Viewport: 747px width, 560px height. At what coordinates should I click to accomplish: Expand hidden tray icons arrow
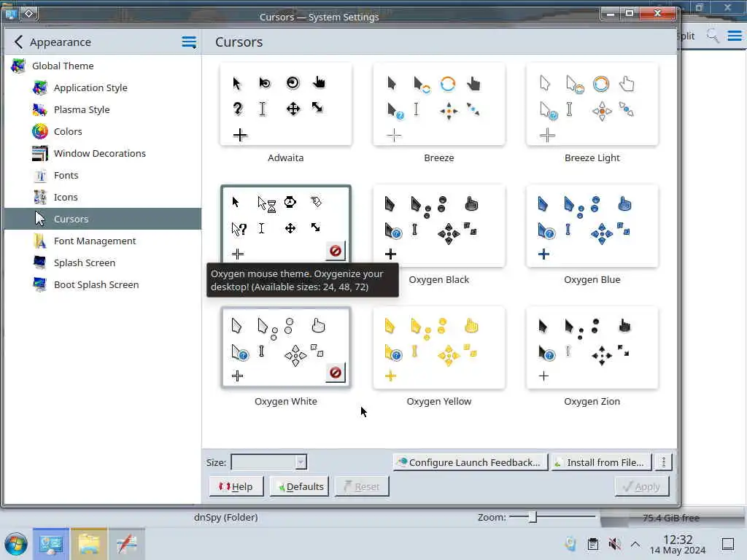tap(635, 544)
